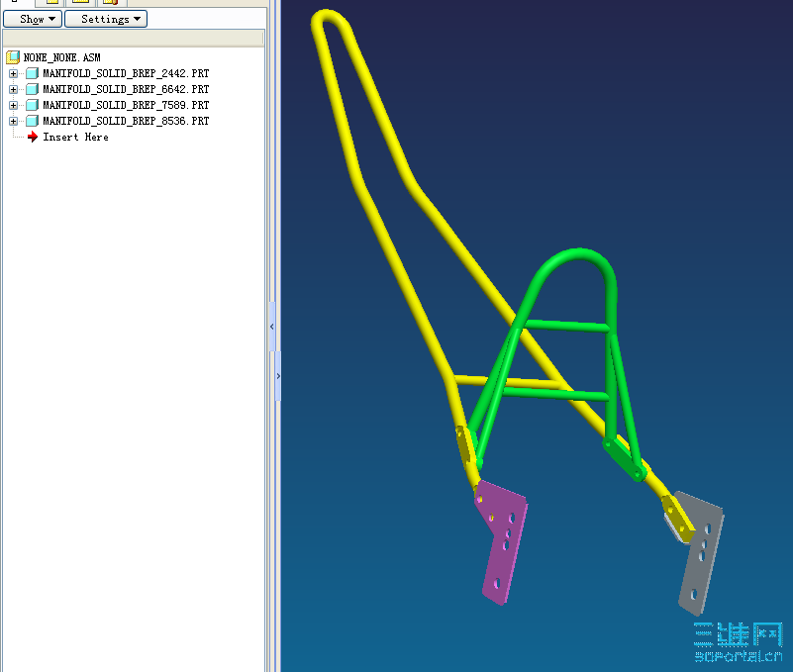
Task: Expand MANIFOLD_SOLID_BREP_7589.PRT node
Action: click(13, 105)
